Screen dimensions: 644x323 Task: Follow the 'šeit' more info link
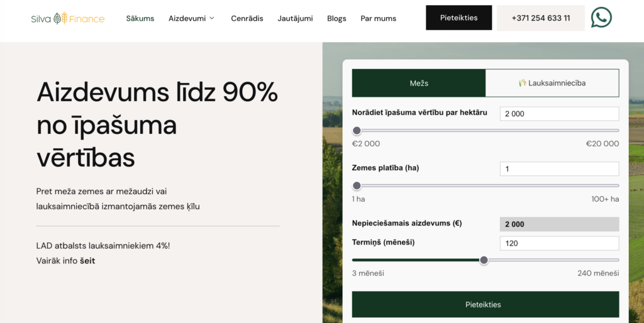[87, 261]
